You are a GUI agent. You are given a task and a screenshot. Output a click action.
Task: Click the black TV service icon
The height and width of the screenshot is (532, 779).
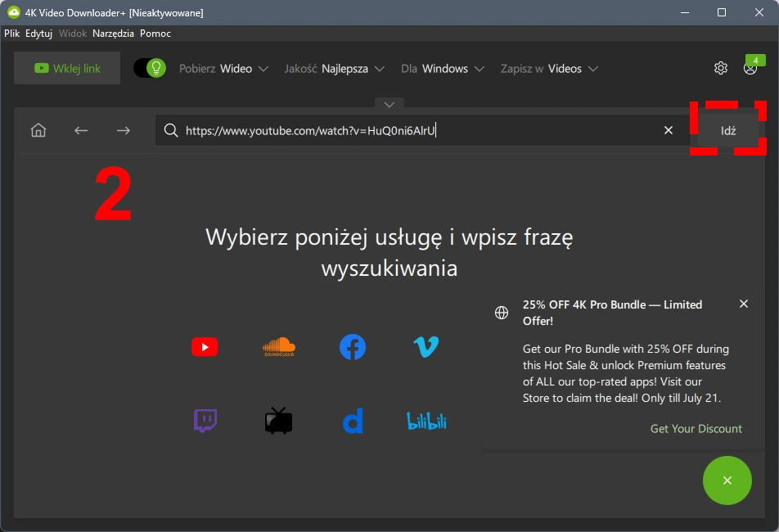[279, 421]
